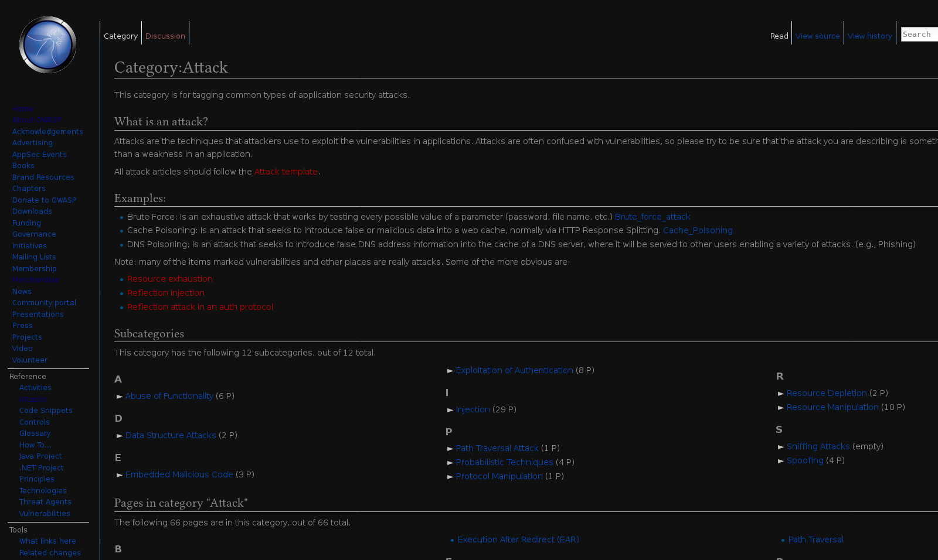Open Chapters sidebar link
Image resolution: width=938 pixels, height=560 pixels.
(x=29, y=189)
